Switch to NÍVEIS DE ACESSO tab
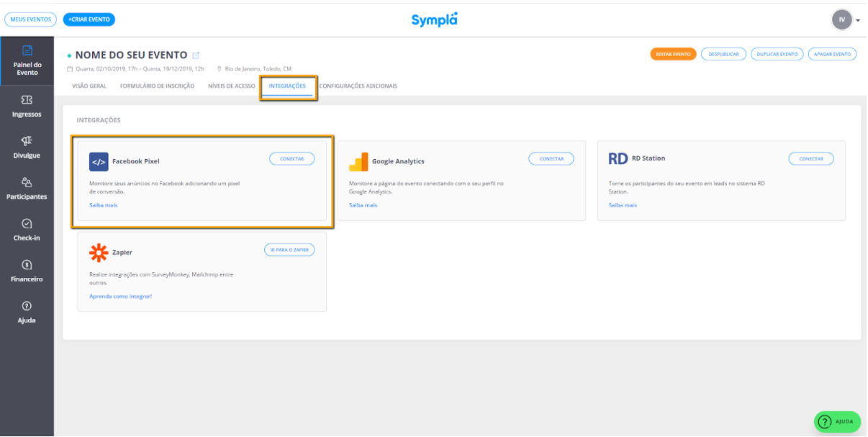 pos(231,86)
